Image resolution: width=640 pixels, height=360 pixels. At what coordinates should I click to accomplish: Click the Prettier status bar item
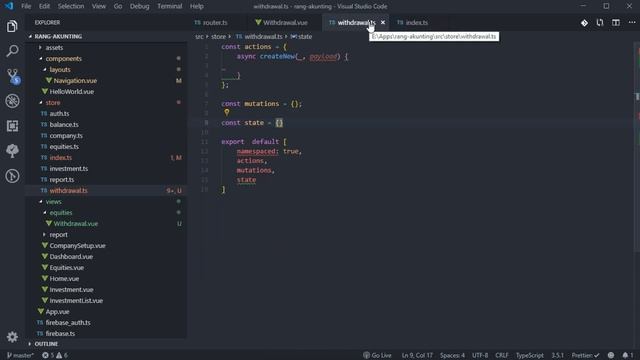(x=585, y=355)
